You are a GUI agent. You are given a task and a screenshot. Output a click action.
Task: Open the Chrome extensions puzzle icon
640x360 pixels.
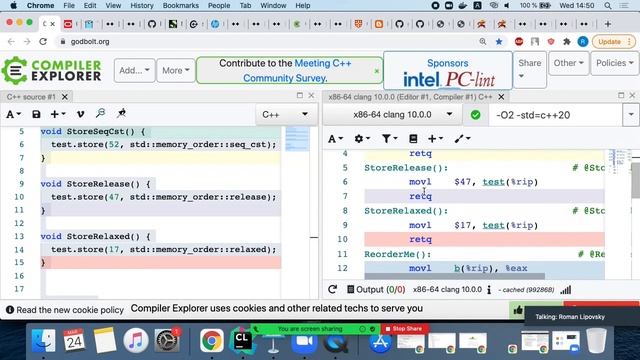(567, 42)
